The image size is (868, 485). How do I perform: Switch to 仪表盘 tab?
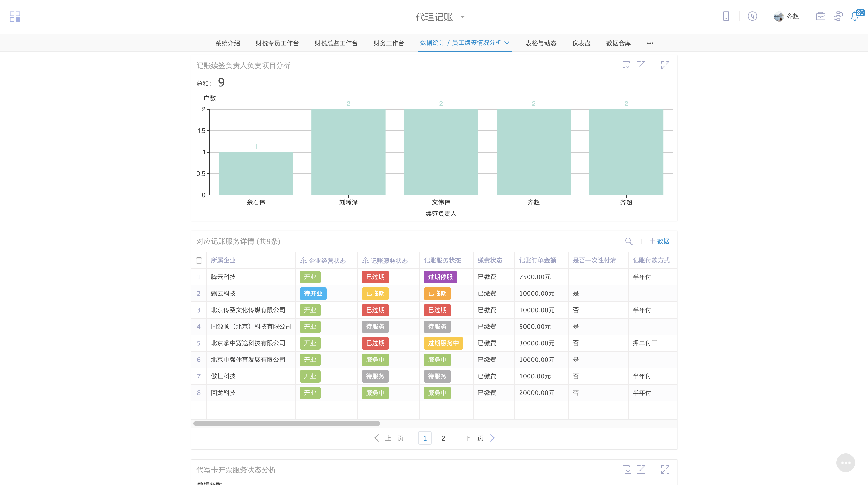(x=581, y=43)
